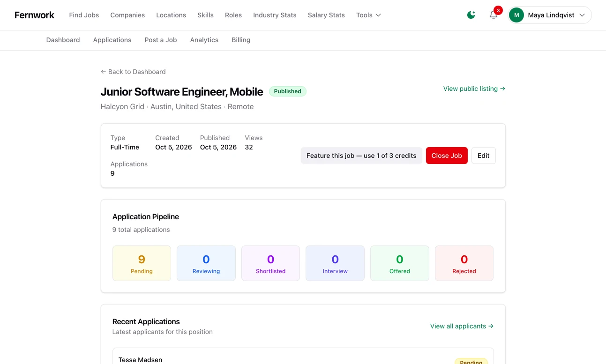606x364 pixels.
Task: Edit this job posting
Action: [483, 156]
